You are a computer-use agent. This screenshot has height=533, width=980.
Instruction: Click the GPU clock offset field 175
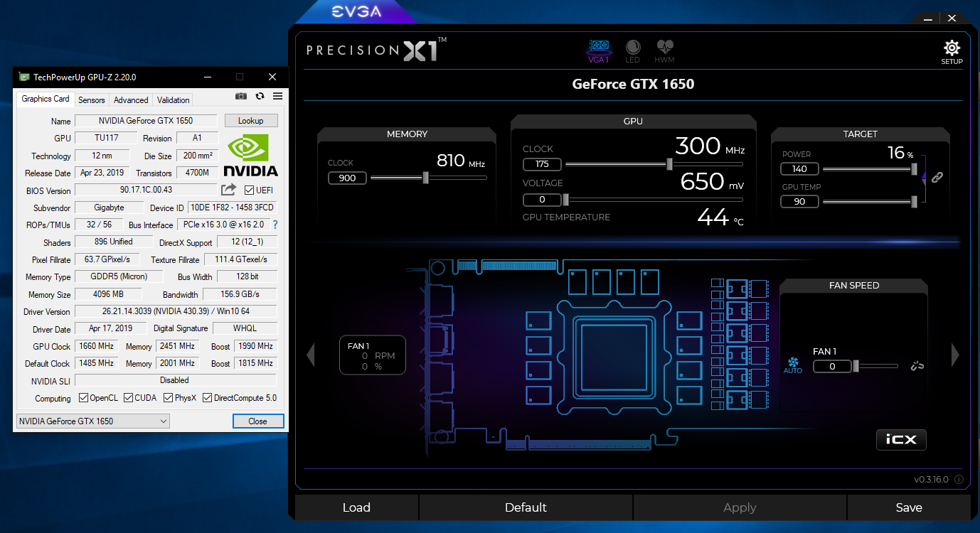click(x=542, y=164)
